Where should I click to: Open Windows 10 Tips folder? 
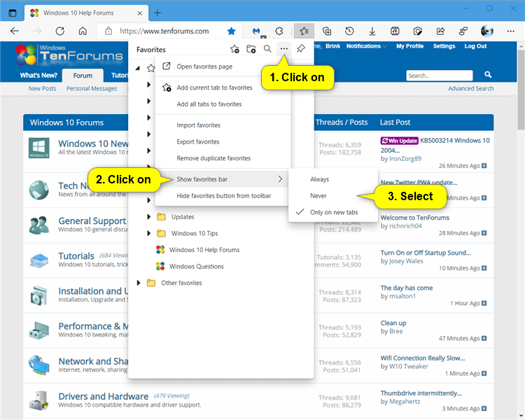point(194,233)
